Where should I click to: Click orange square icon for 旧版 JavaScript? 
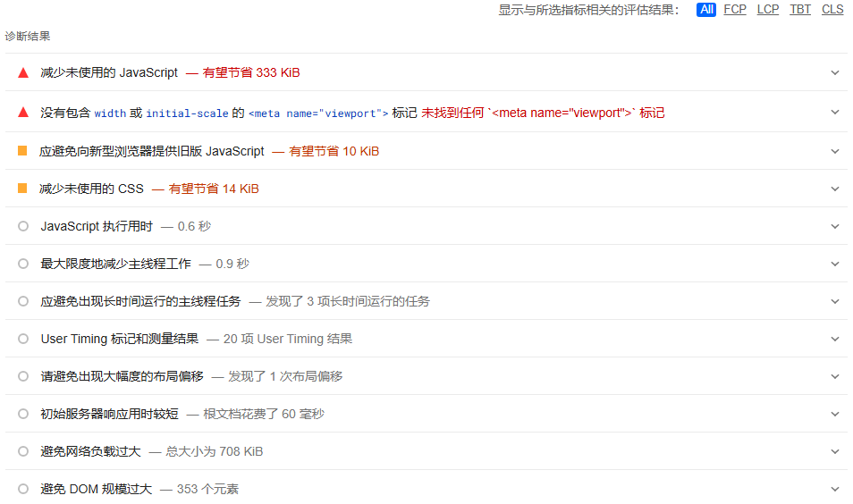[x=22, y=151]
